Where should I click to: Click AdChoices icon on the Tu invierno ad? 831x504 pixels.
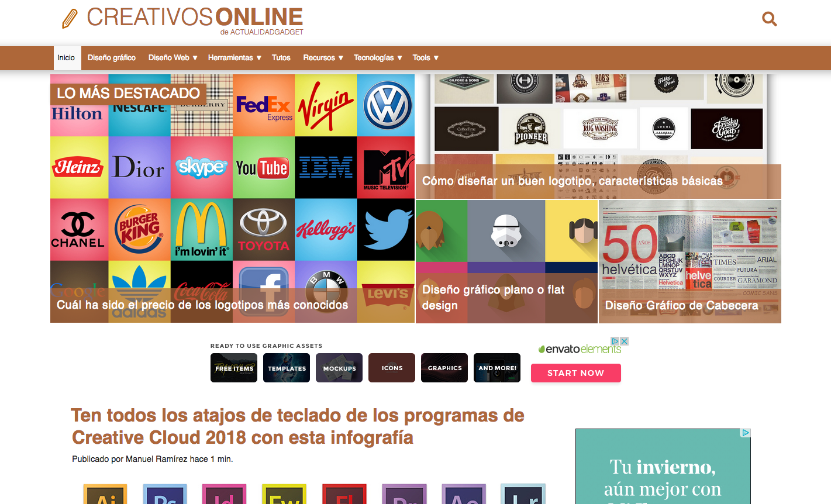coord(746,433)
